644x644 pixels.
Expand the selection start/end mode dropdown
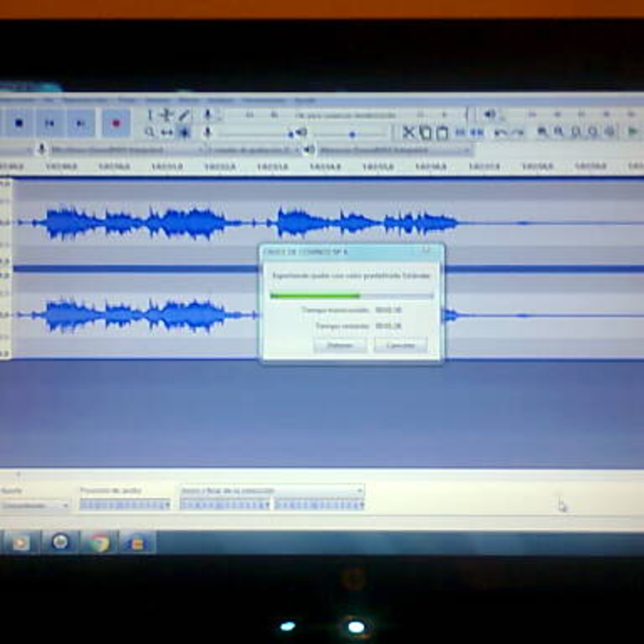[x=271, y=490]
